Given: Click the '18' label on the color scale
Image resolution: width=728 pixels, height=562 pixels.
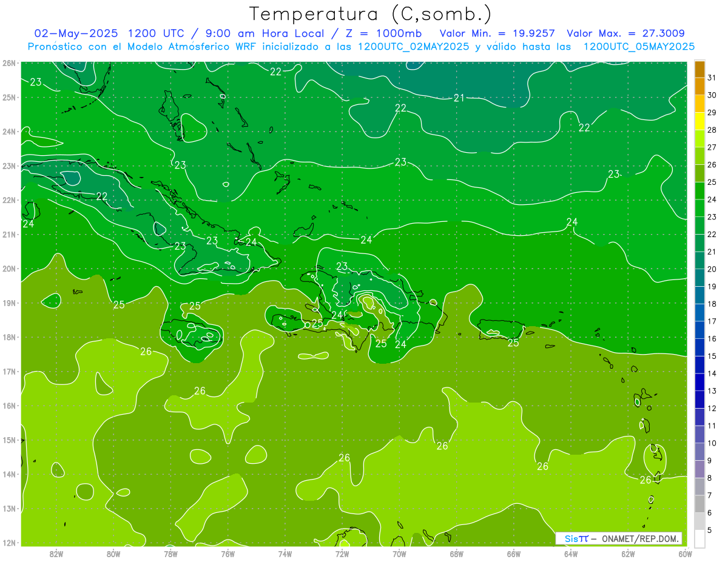Looking at the screenshot, I should (712, 304).
